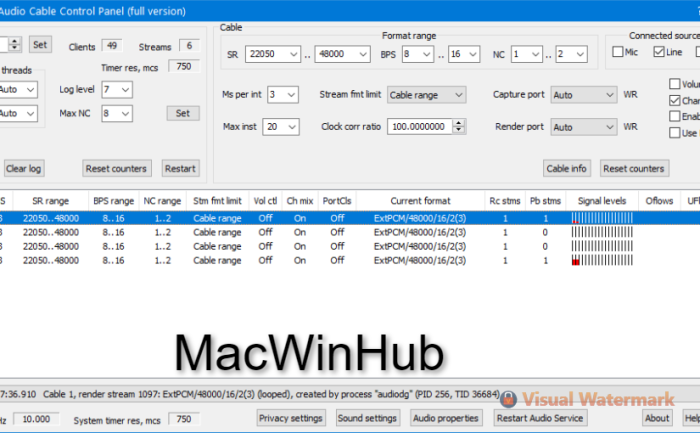Click the System timer res, mcs value 750

pyautogui.click(x=184, y=419)
